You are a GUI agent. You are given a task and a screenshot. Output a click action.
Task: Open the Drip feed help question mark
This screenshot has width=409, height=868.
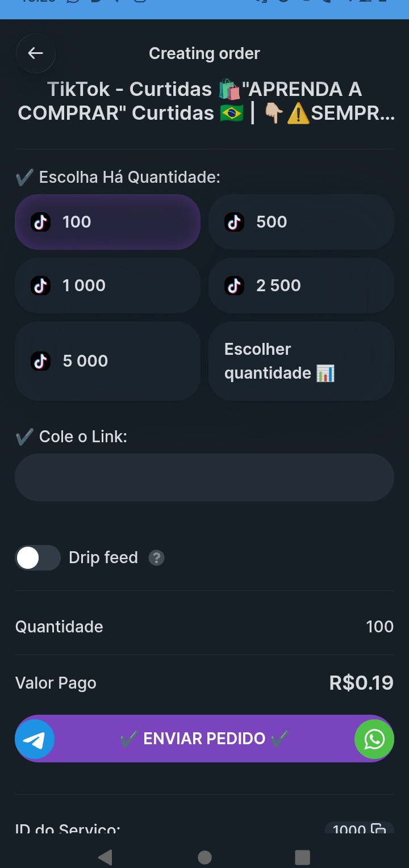click(x=156, y=558)
